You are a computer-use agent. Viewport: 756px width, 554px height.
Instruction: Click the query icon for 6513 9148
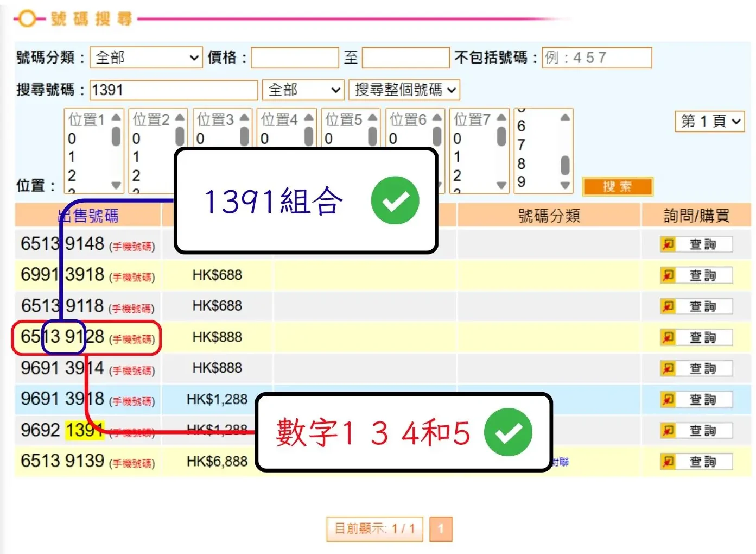pos(668,244)
